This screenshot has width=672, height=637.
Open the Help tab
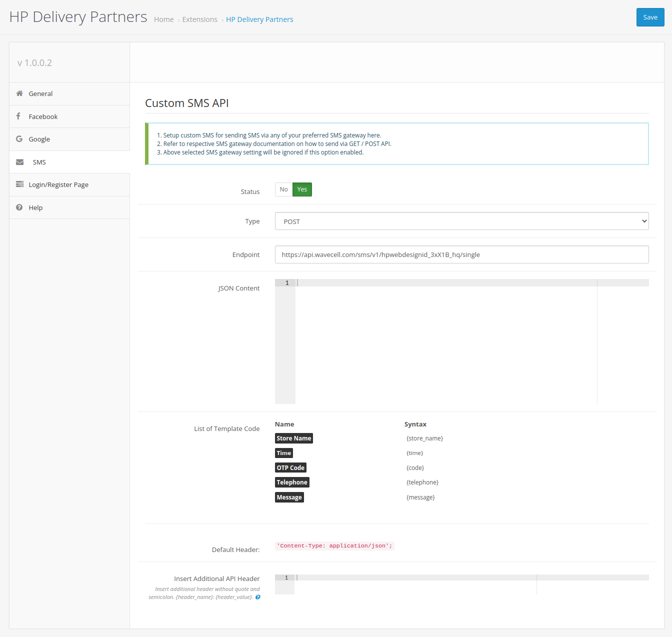[x=35, y=207]
